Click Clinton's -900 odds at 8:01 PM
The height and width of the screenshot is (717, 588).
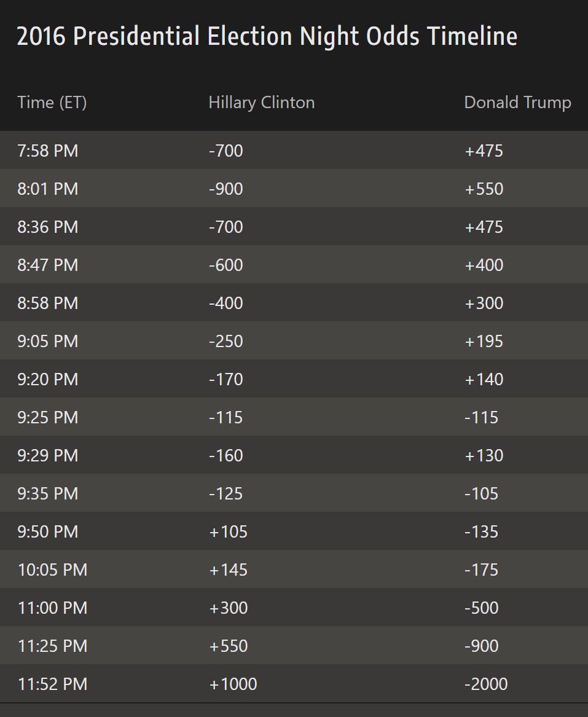[226, 189]
